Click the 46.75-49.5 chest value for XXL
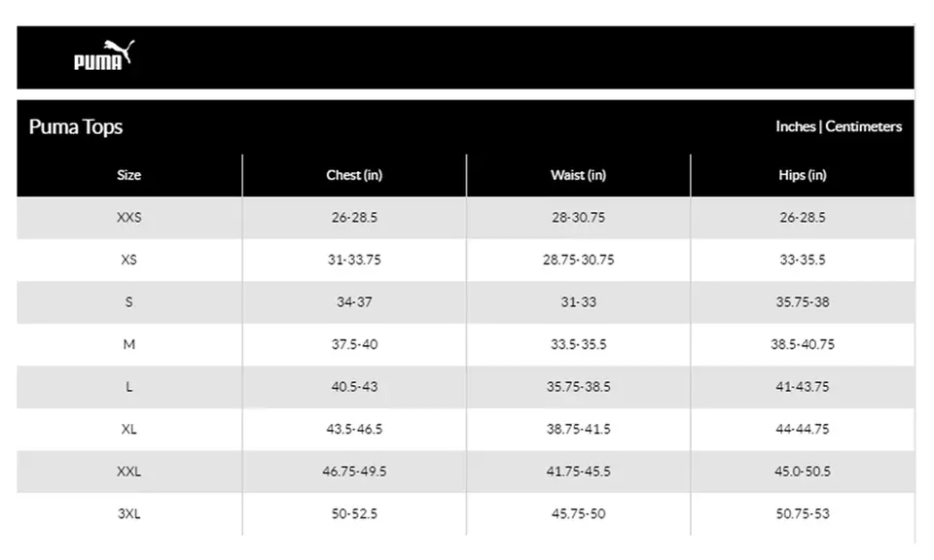Viewport: 934px width, 560px height. 354,472
